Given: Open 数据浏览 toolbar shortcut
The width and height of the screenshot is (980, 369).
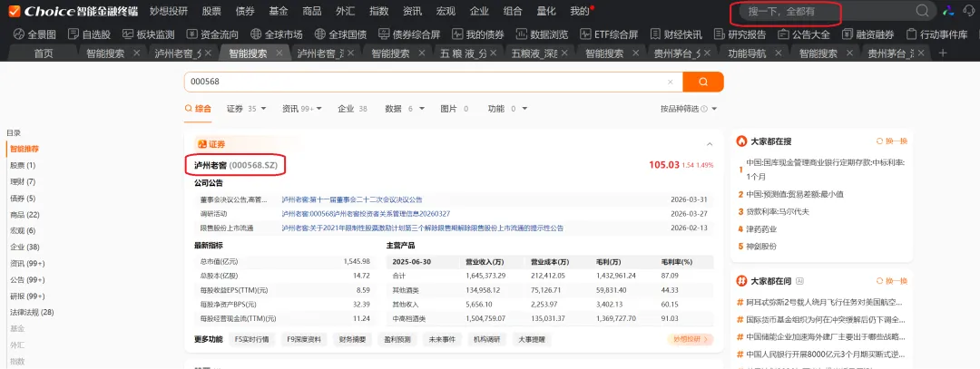Looking at the screenshot, I should pos(543,34).
